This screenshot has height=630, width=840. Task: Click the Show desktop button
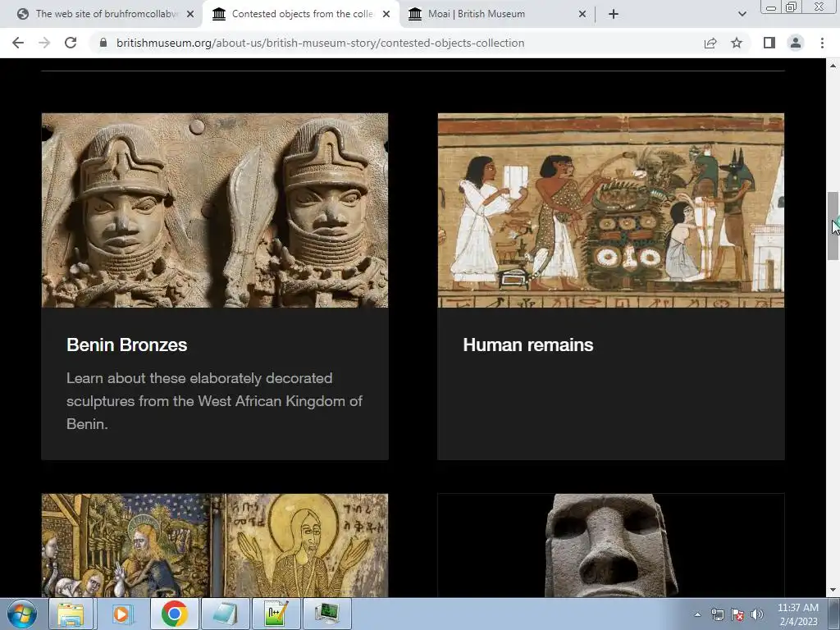834,614
